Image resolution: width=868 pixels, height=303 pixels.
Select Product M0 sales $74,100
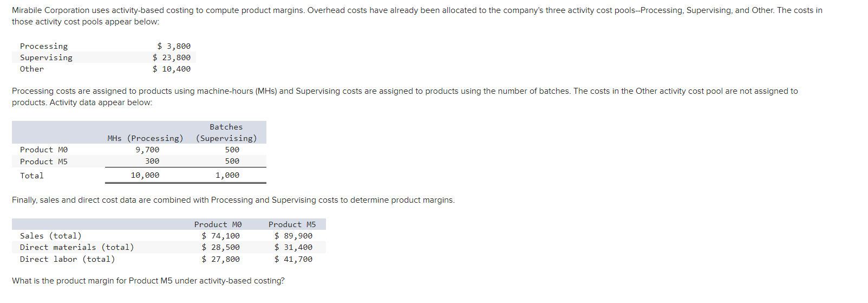pos(220,236)
